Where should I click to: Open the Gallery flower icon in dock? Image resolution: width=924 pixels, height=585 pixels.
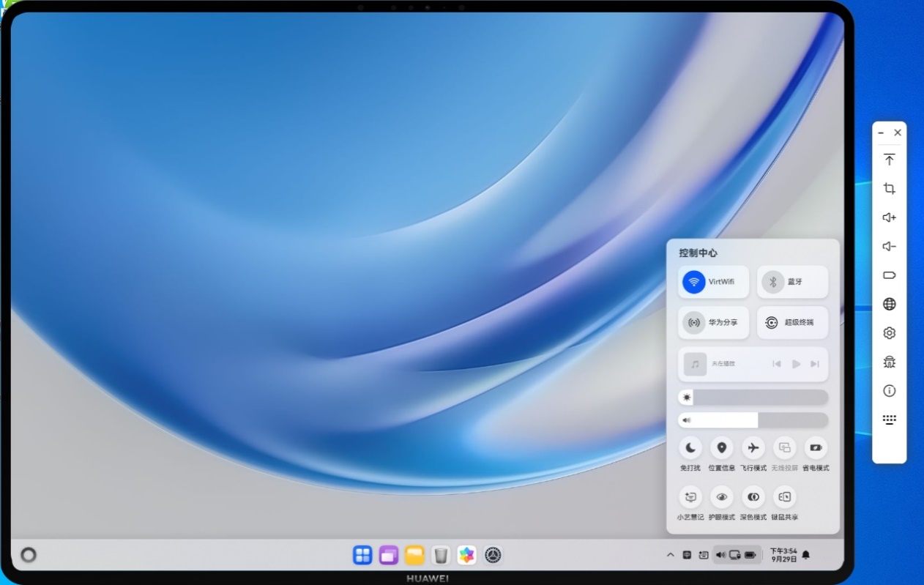pyautogui.click(x=467, y=555)
